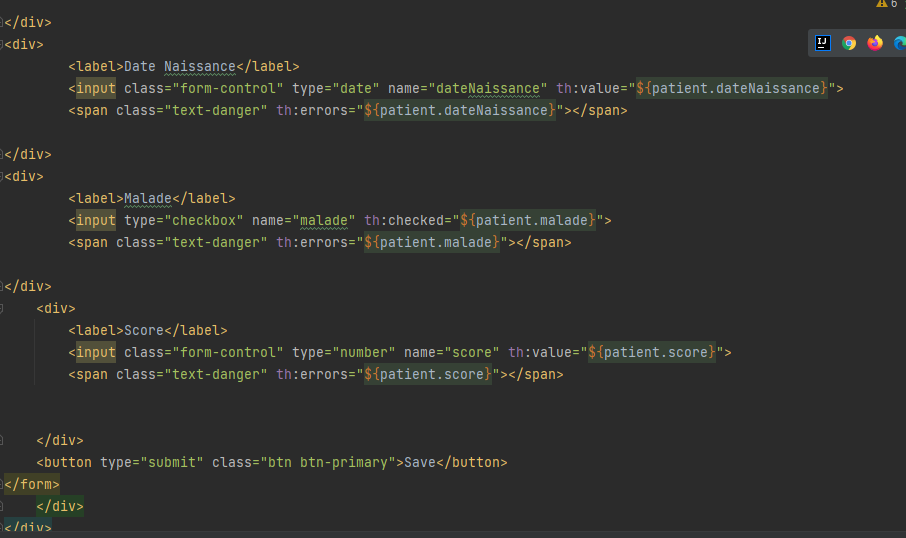Collapse the div containing Malade label

pyautogui.click(x=2, y=176)
